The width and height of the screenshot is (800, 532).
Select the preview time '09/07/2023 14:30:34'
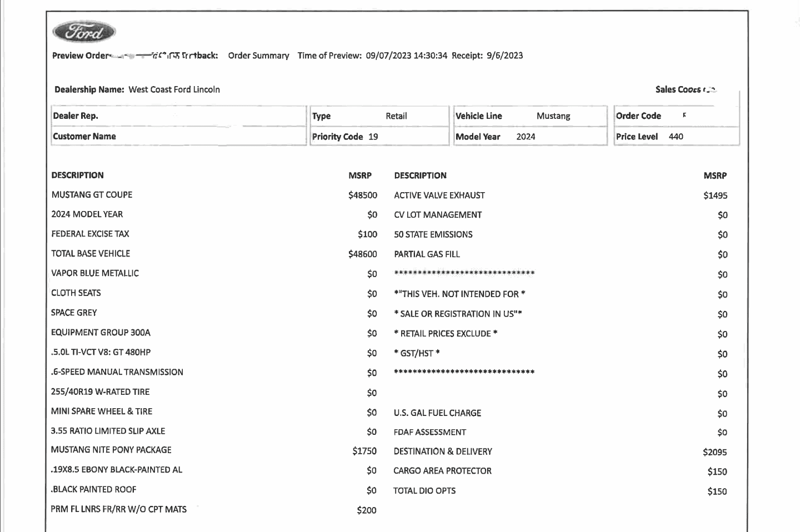(x=406, y=56)
